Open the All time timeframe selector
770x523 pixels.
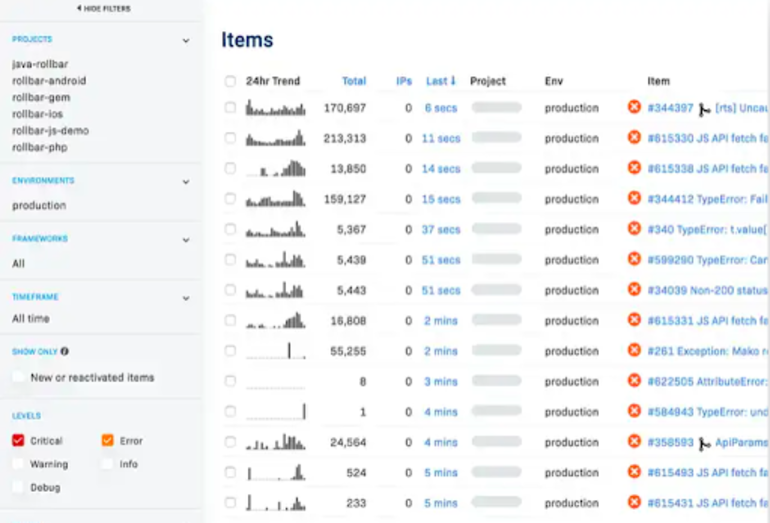tap(31, 318)
